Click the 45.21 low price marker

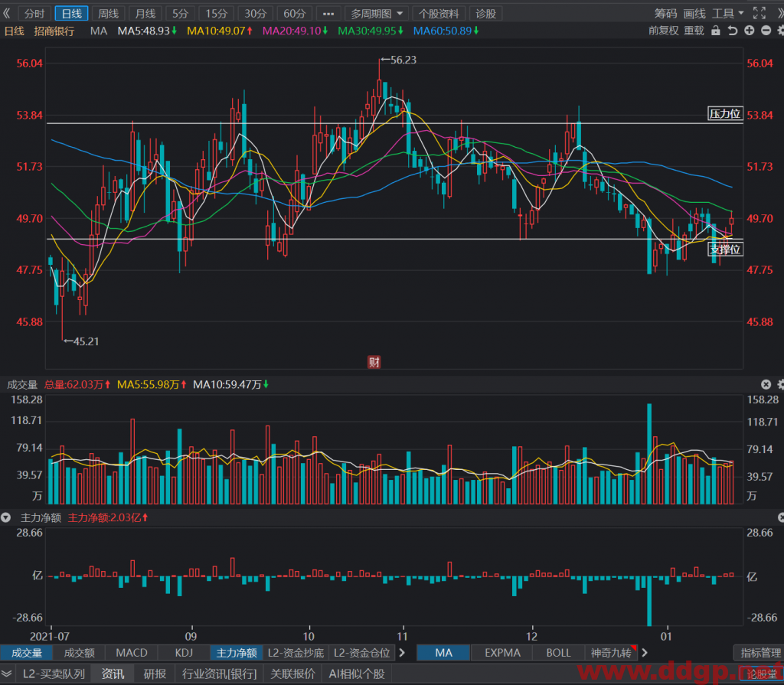click(x=81, y=341)
